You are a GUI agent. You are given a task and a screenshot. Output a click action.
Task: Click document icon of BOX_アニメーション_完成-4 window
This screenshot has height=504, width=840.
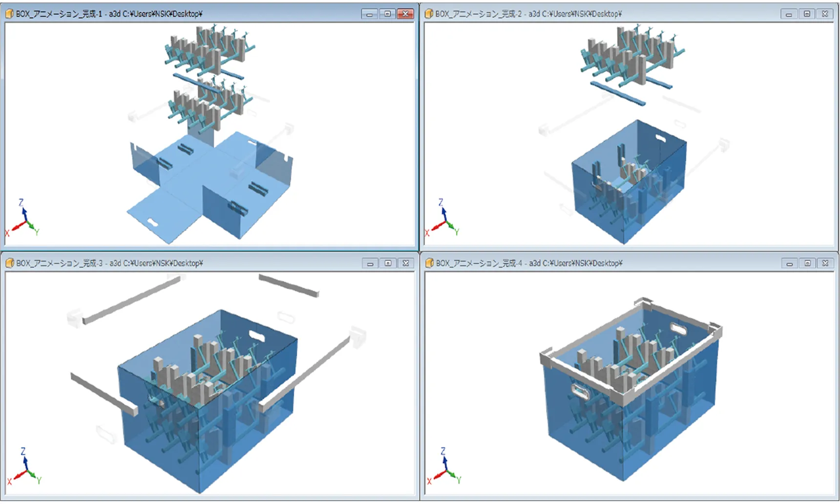429,263
